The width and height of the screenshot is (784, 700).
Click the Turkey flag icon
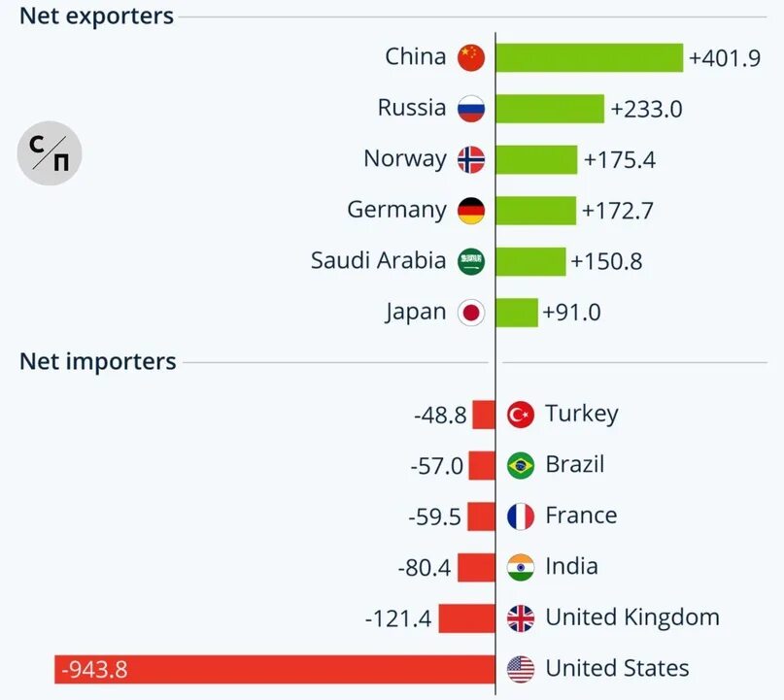click(521, 415)
